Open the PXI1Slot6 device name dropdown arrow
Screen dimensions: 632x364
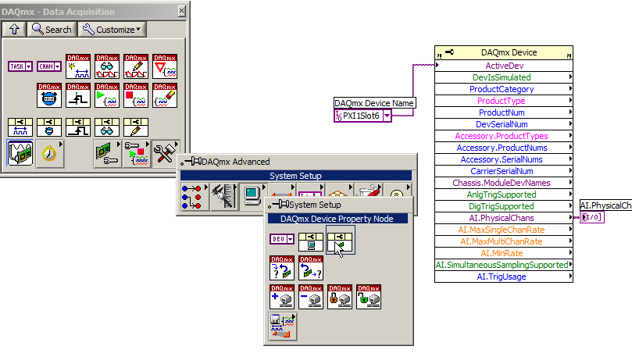[x=387, y=116]
